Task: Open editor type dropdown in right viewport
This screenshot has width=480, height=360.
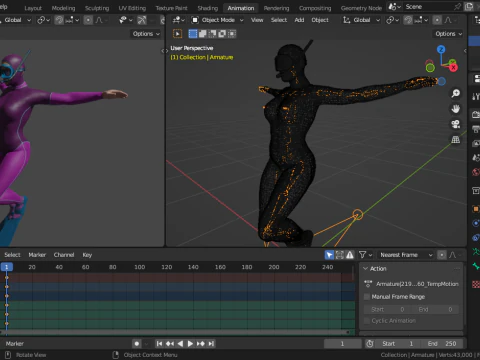Action: pos(178,20)
